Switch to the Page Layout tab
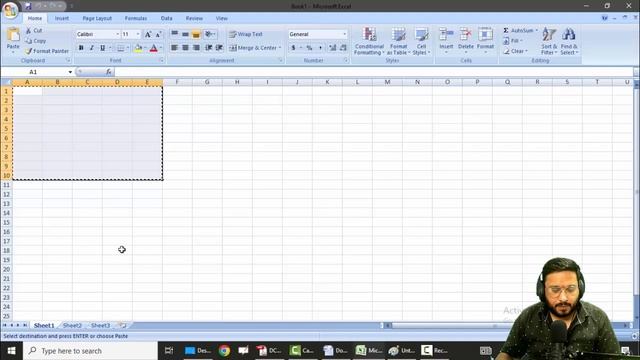Image resolution: width=640 pixels, height=360 pixels. click(x=97, y=18)
